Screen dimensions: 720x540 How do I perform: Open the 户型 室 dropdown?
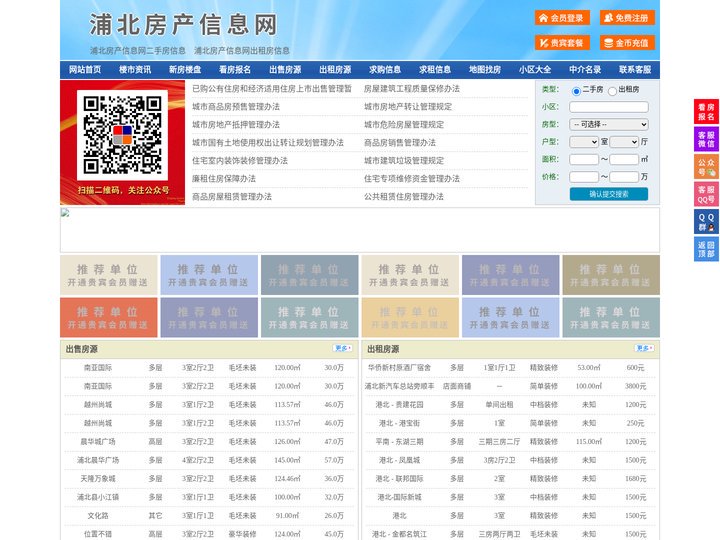584,142
